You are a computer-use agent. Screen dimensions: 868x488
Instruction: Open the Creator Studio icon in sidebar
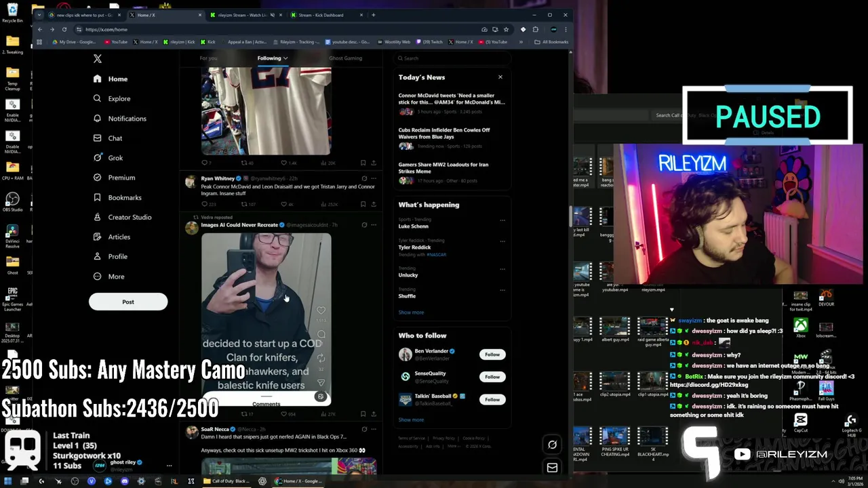click(x=97, y=217)
